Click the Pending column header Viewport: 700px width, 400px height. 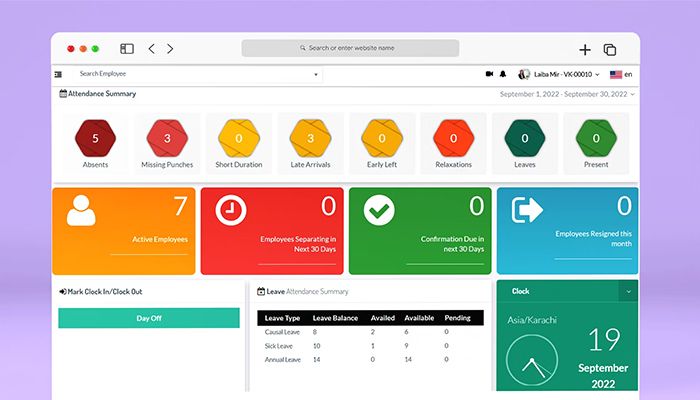point(458,318)
